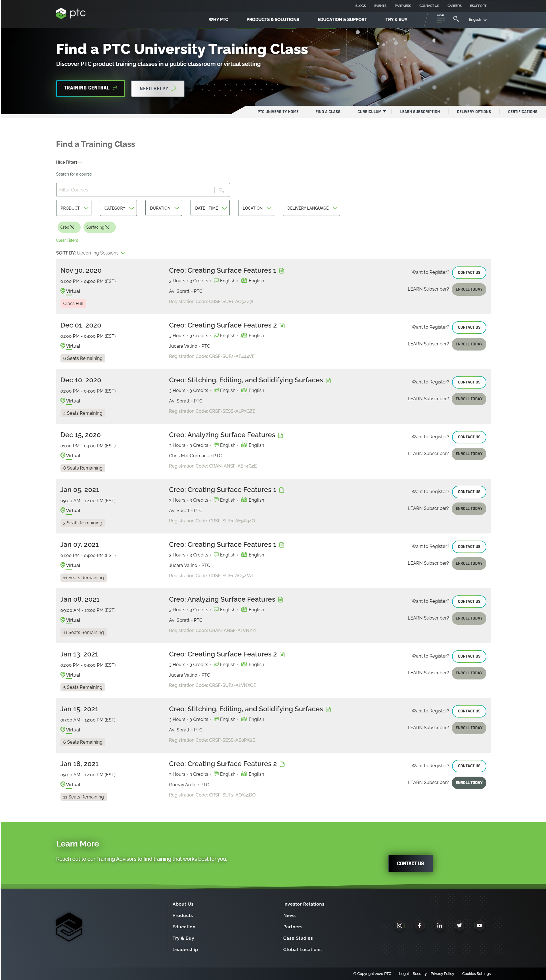Click the Clear Filters link

67,240
